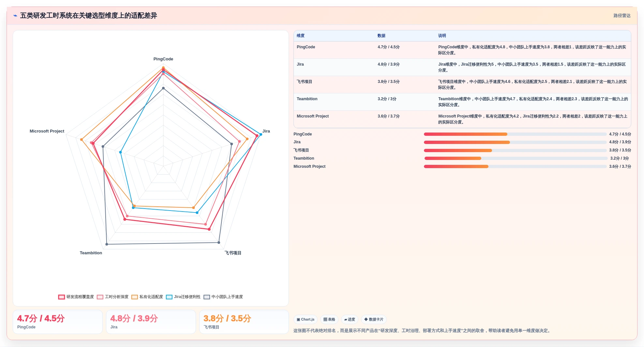Click the page title 五类研发工时系统
Image resolution: width=644 pixels, height=347 pixels.
89,16
